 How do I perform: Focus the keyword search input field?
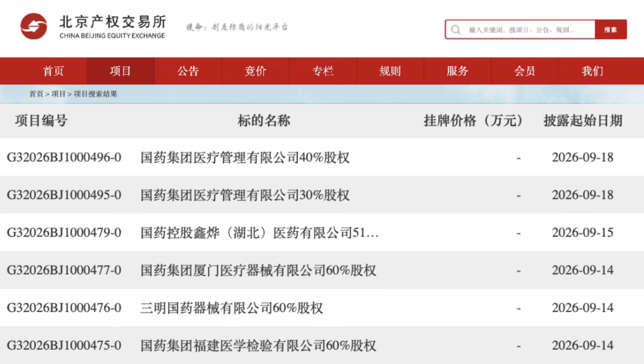tap(520, 30)
